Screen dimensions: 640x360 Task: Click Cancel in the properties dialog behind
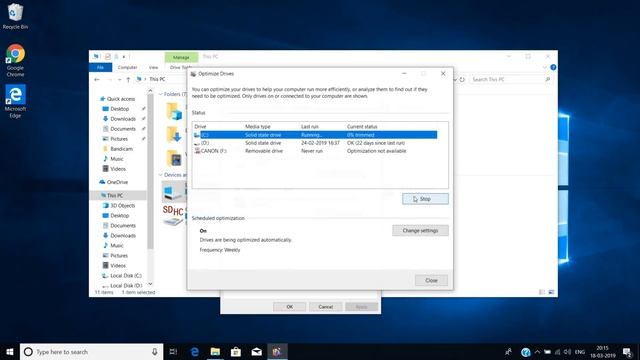[325, 307]
